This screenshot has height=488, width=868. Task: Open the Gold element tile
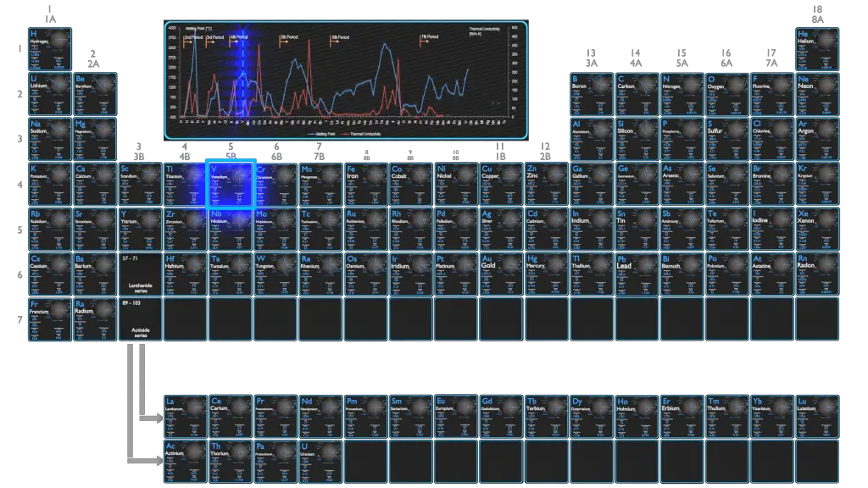click(x=500, y=274)
